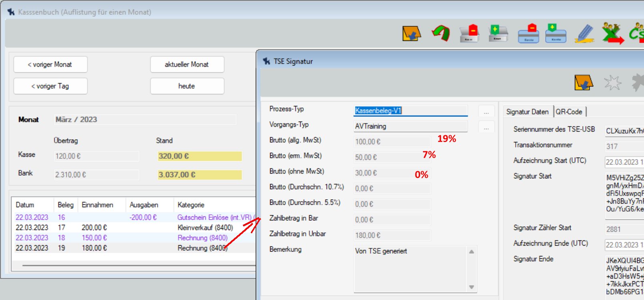This screenshot has height=300, width=644.
Task: Click the orange exit icon in TSE Signatur
Action: (584, 83)
